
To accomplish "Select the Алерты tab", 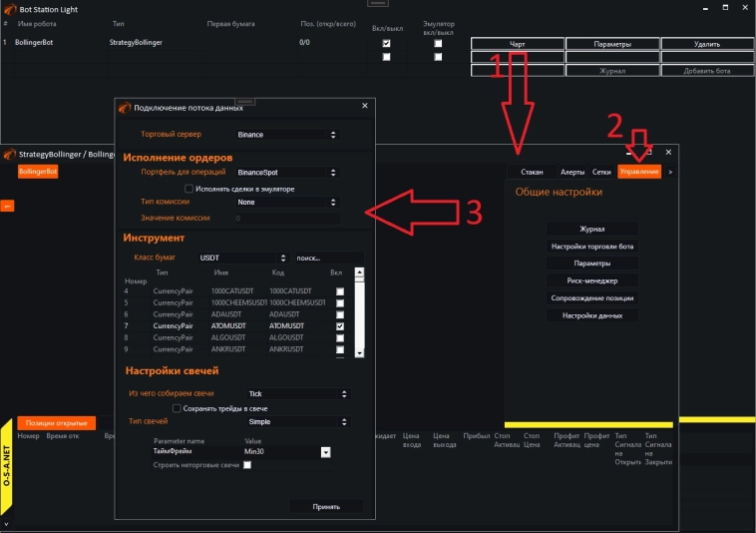I will point(572,172).
